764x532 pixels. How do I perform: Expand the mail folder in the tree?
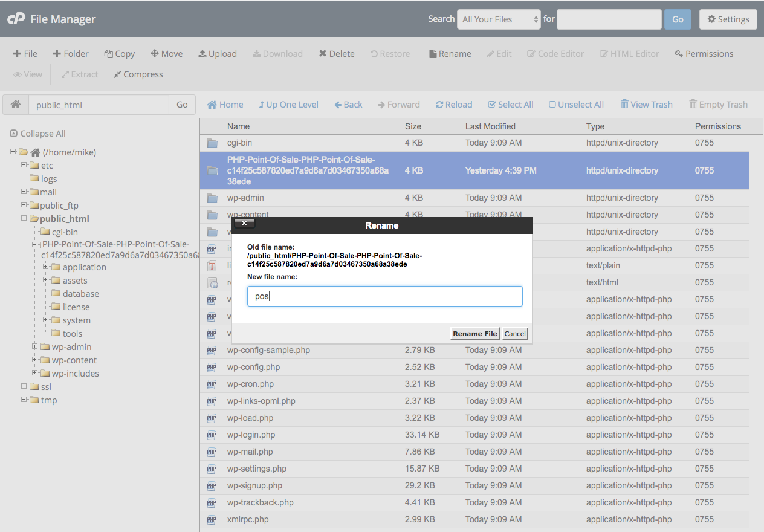24,192
